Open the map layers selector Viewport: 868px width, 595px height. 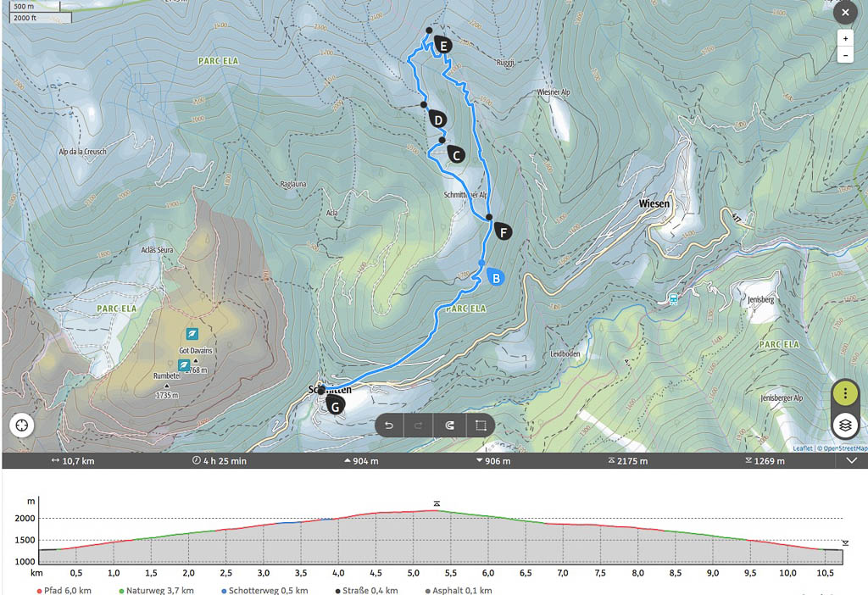(845, 425)
